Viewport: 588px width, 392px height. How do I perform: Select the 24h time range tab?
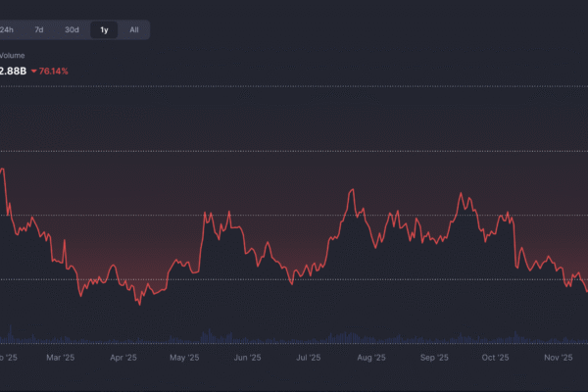tap(8, 29)
